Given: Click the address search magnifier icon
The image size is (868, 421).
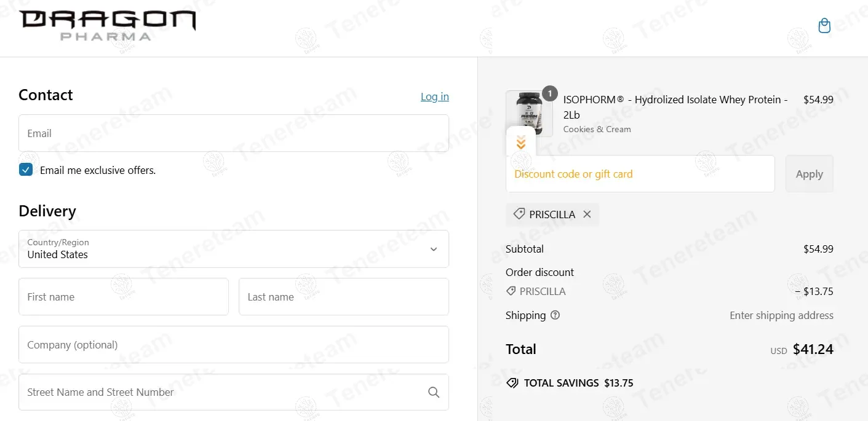Looking at the screenshot, I should click(x=434, y=392).
